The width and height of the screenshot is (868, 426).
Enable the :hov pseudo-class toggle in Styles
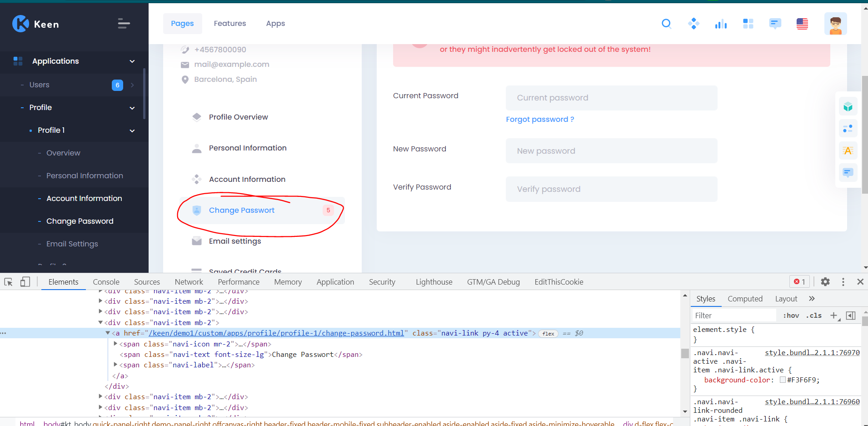click(790, 315)
